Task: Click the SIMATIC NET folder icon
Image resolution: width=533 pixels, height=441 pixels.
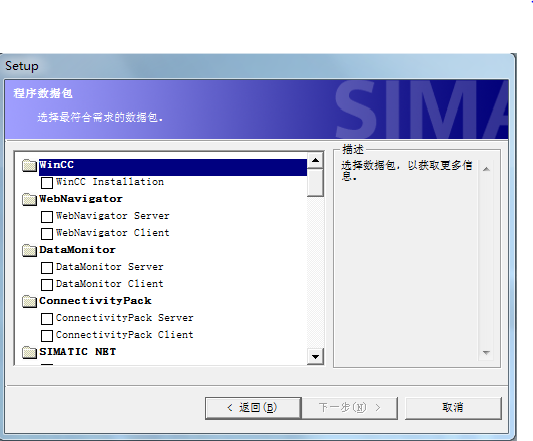Action: coord(29,352)
